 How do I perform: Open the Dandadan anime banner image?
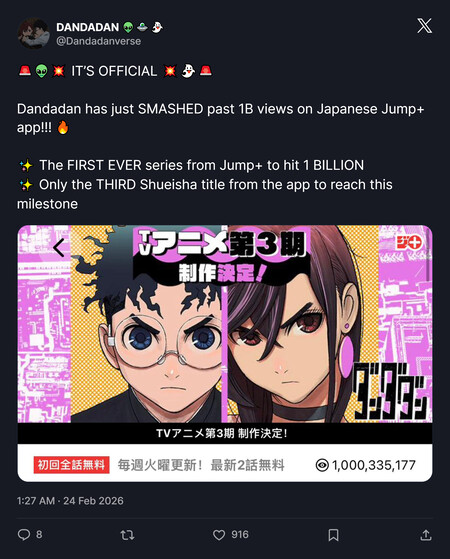click(x=225, y=323)
